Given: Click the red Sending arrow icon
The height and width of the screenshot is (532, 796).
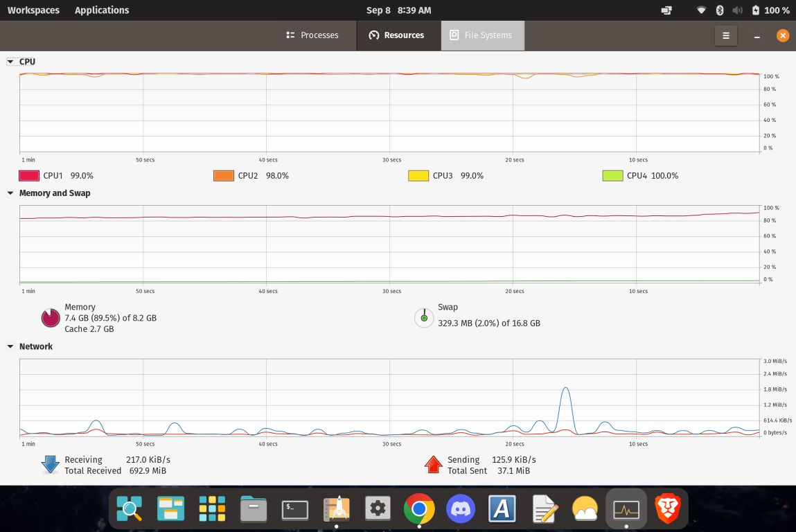Looking at the screenshot, I should (433, 465).
